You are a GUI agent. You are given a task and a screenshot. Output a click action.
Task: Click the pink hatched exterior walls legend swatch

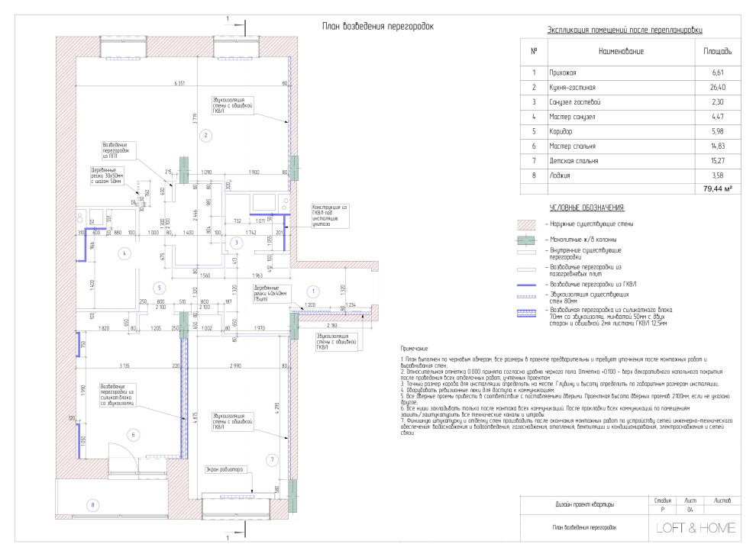tap(529, 223)
